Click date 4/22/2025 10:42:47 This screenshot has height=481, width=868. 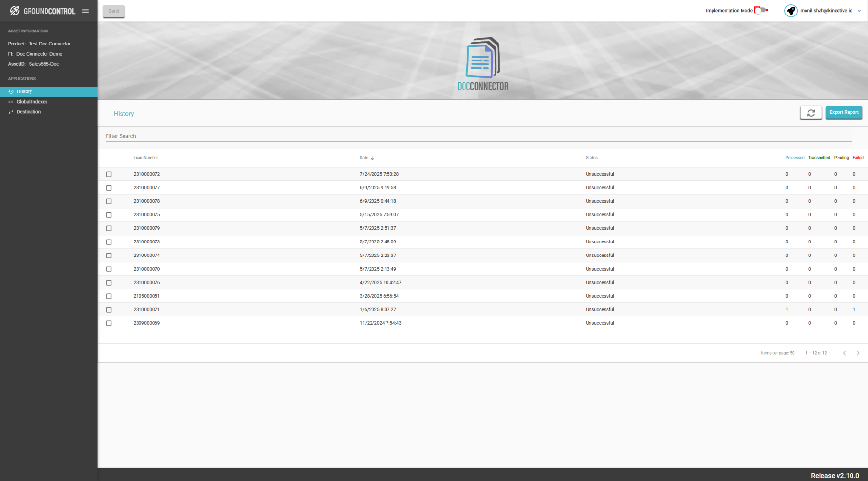click(380, 283)
